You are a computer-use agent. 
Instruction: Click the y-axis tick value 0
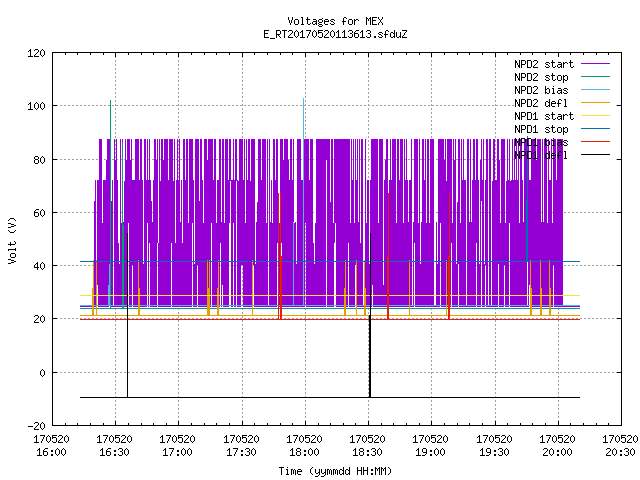coord(42,373)
